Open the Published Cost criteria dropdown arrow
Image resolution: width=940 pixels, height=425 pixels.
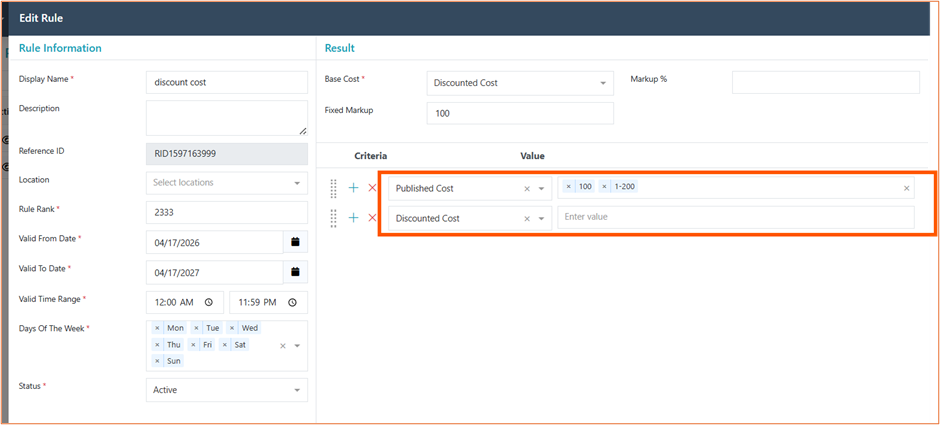541,189
